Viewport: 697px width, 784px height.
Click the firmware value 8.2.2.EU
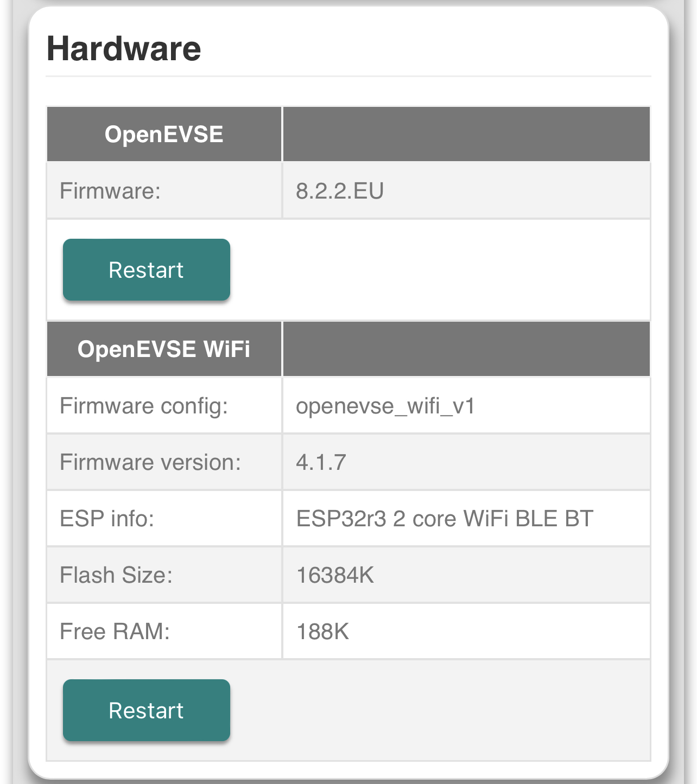(x=339, y=190)
